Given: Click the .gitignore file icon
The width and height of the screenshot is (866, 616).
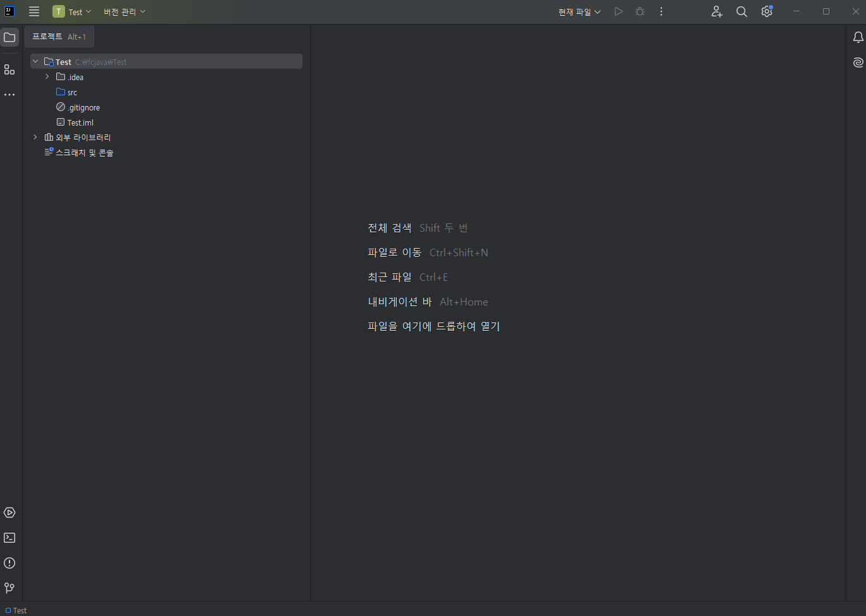Looking at the screenshot, I should tap(61, 107).
